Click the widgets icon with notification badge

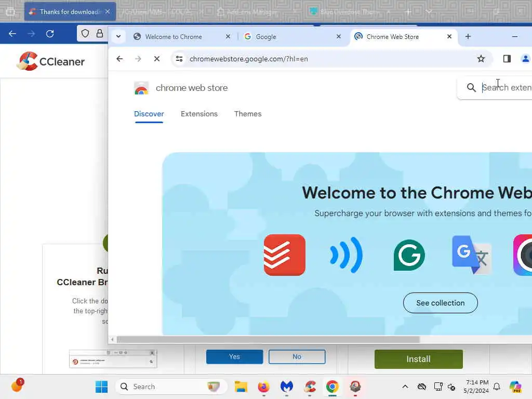(17, 386)
